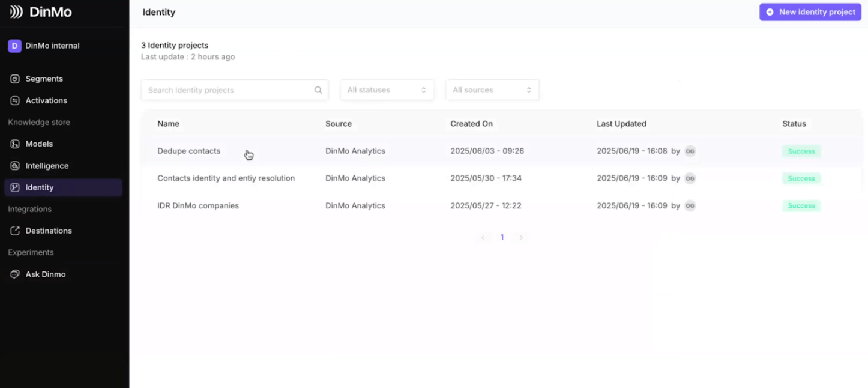
Task: Click the Source column header
Action: pos(339,124)
